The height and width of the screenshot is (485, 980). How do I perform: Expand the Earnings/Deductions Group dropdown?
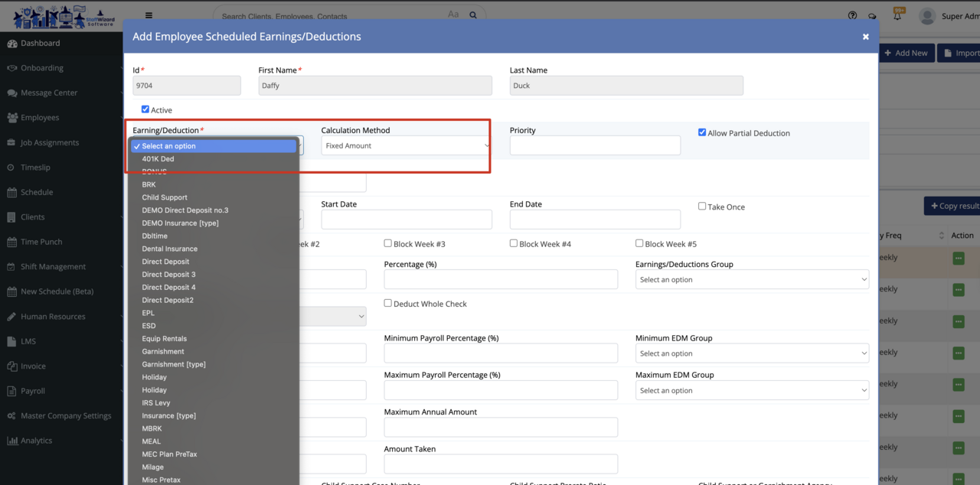coord(752,280)
